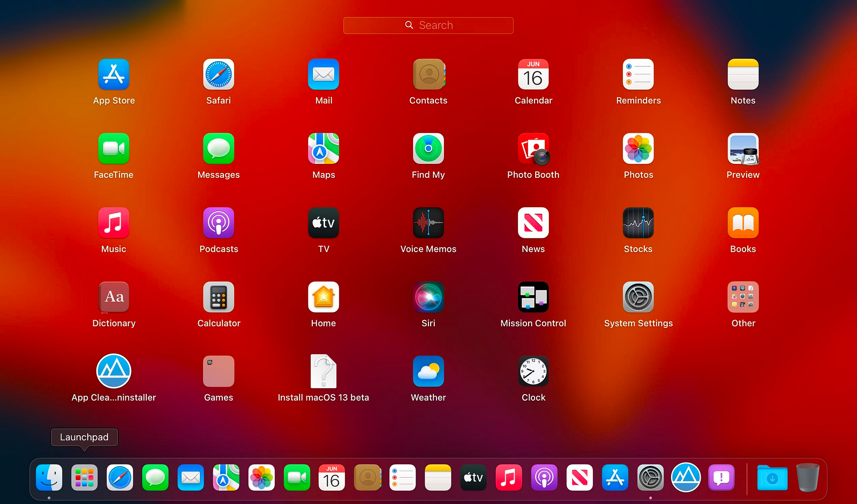Image resolution: width=857 pixels, height=504 pixels.
Task: Select Install macOS 13 beta
Action: coord(324,371)
